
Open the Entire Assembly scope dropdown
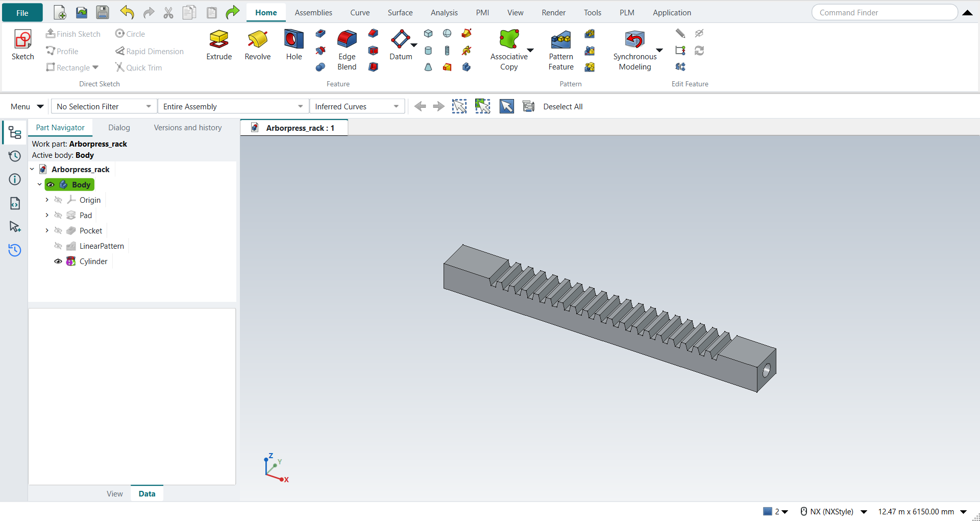pyautogui.click(x=233, y=106)
